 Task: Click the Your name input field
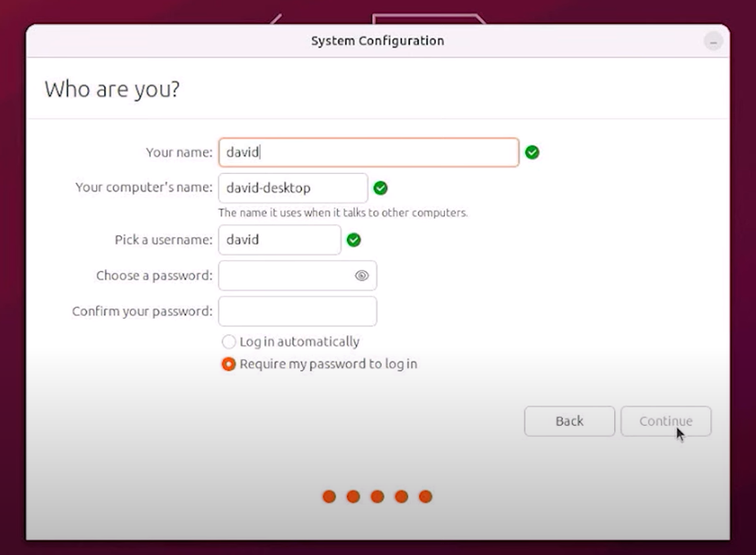(368, 153)
